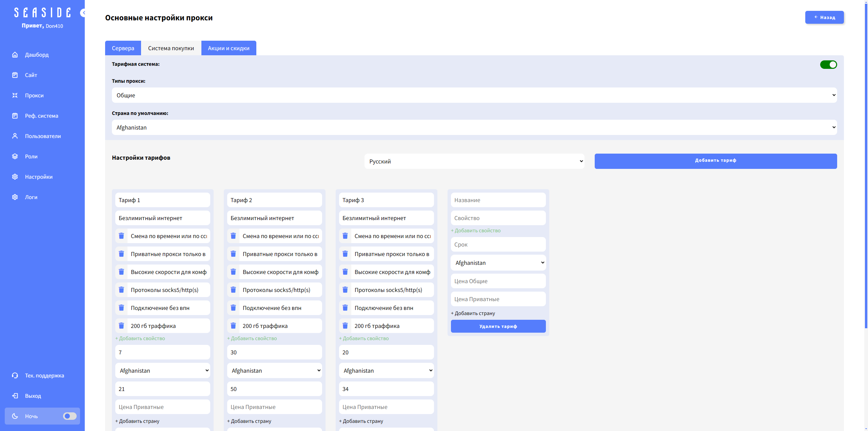Click the Прокси sidebar icon

click(15, 95)
